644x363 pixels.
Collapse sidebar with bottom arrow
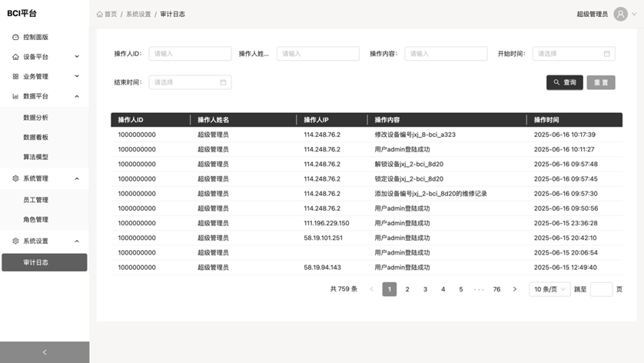click(x=44, y=352)
